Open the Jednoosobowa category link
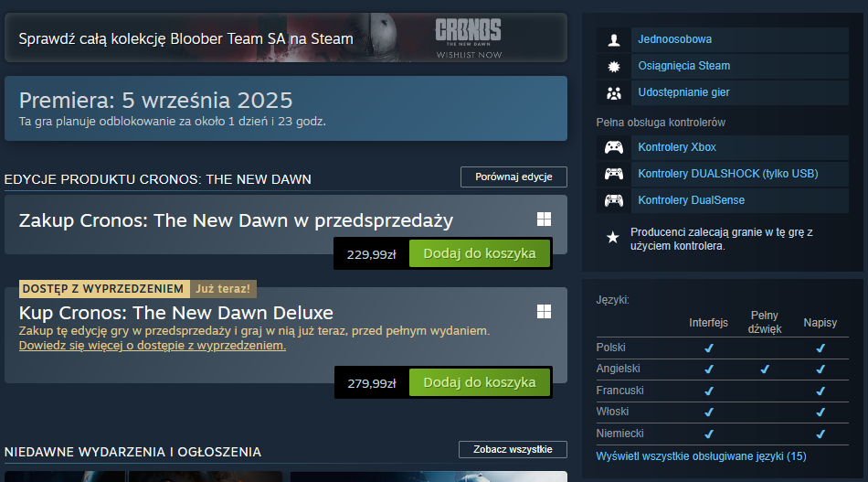 [674, 40]
